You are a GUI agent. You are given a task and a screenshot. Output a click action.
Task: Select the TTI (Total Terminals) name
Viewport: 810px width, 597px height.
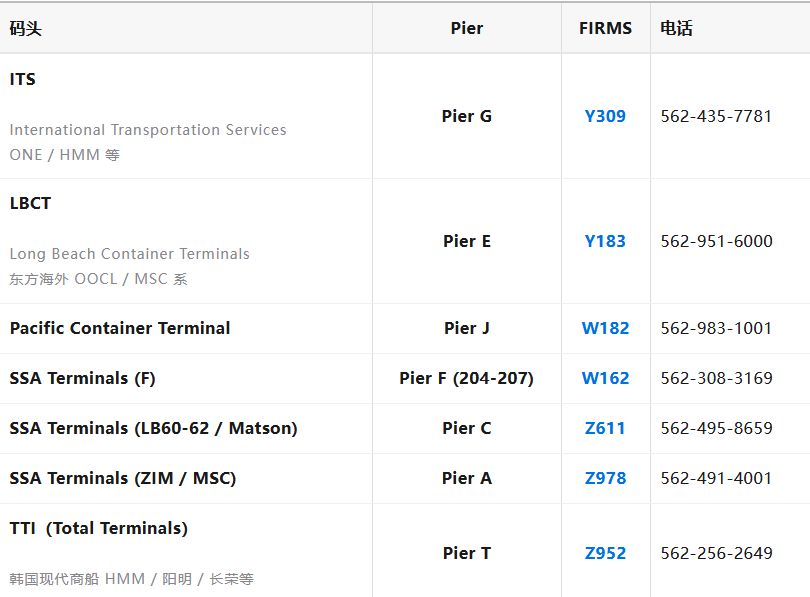point(99,529)
